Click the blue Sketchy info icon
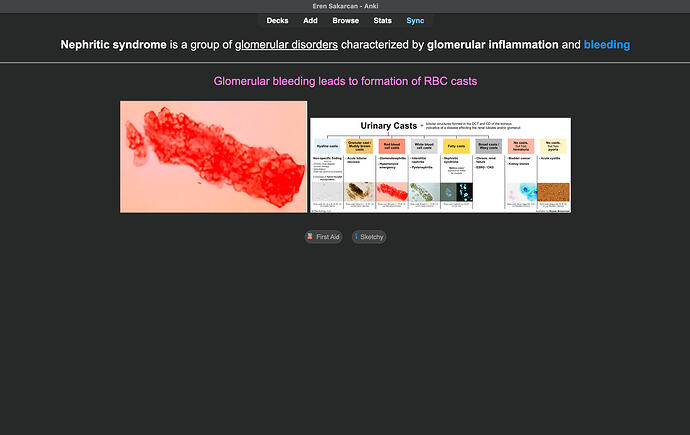The image size is (690, 435). 355,237
